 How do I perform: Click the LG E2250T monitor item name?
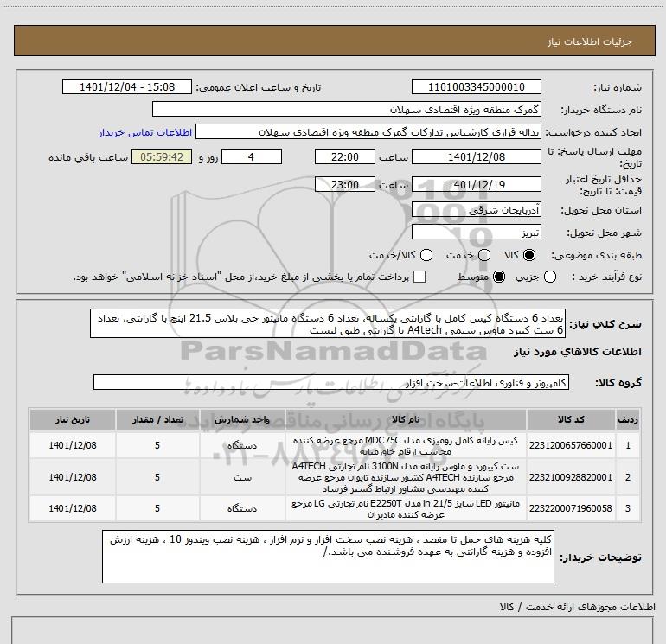click(x=406, y=508)
